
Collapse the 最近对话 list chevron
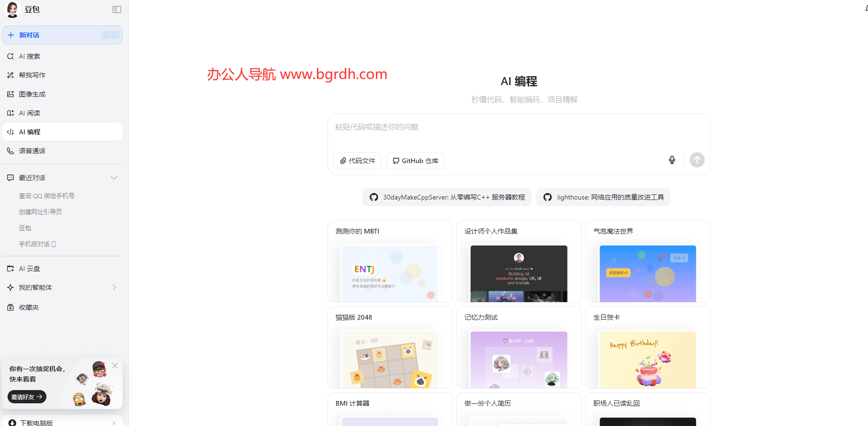114,178
